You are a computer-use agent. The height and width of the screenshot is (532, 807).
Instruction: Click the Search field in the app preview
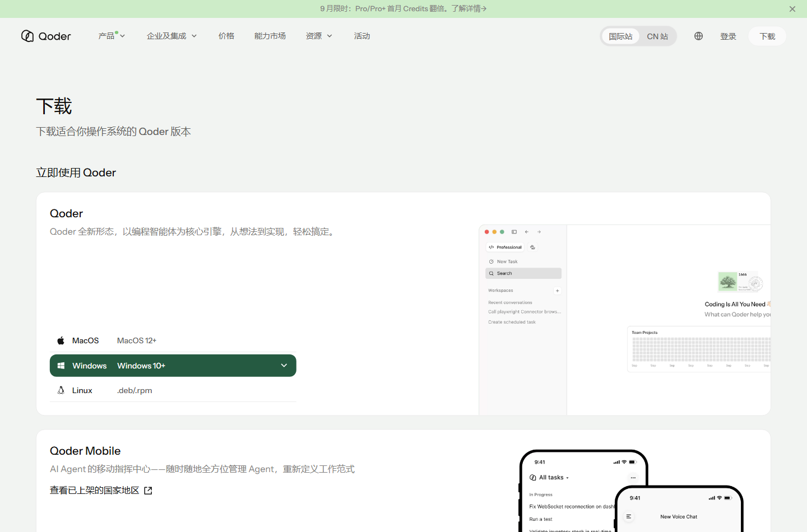[x=523, y=273]
